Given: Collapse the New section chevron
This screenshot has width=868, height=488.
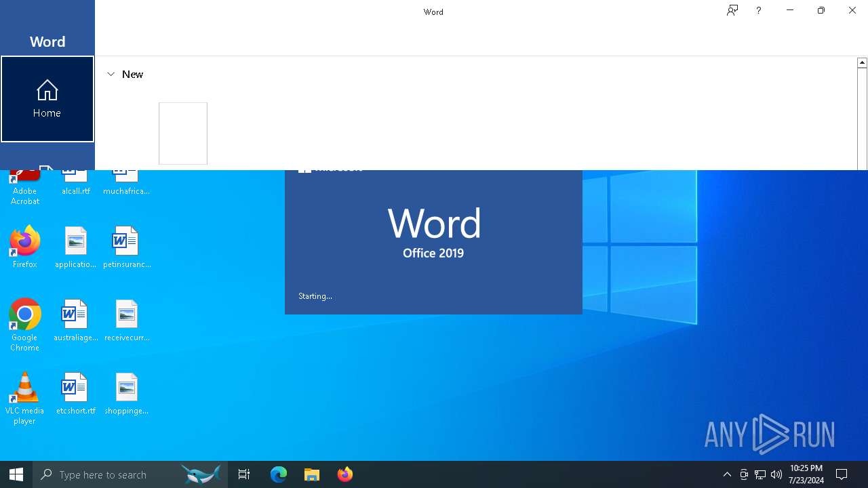Looking at the screenshot, I should click(111, 74).
